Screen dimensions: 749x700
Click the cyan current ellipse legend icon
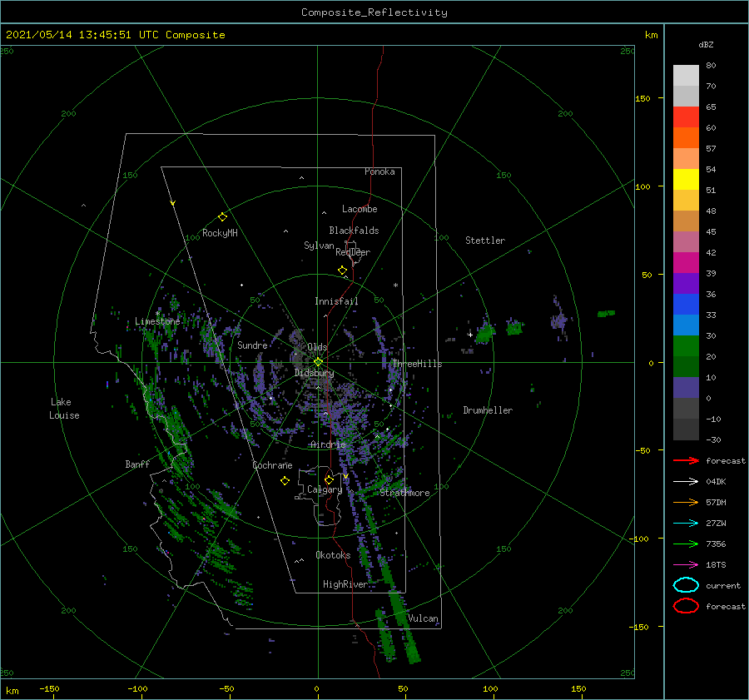(686, 585)
